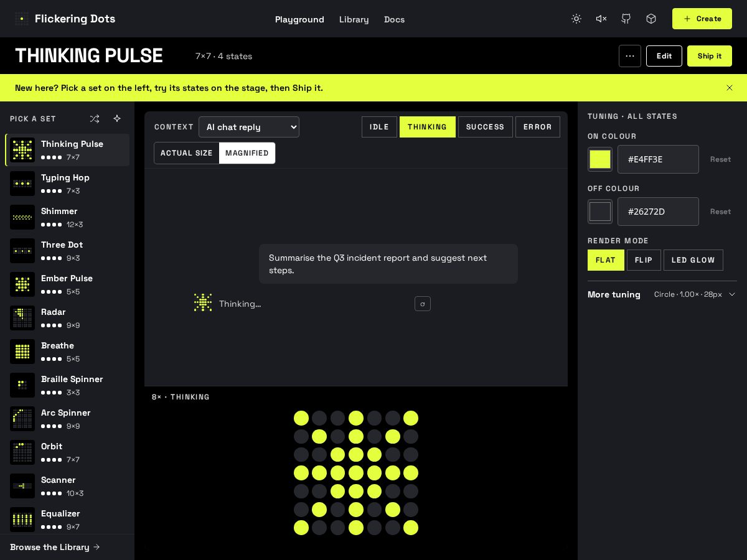
Task: Click the Scanner set name
Action: 59,480
